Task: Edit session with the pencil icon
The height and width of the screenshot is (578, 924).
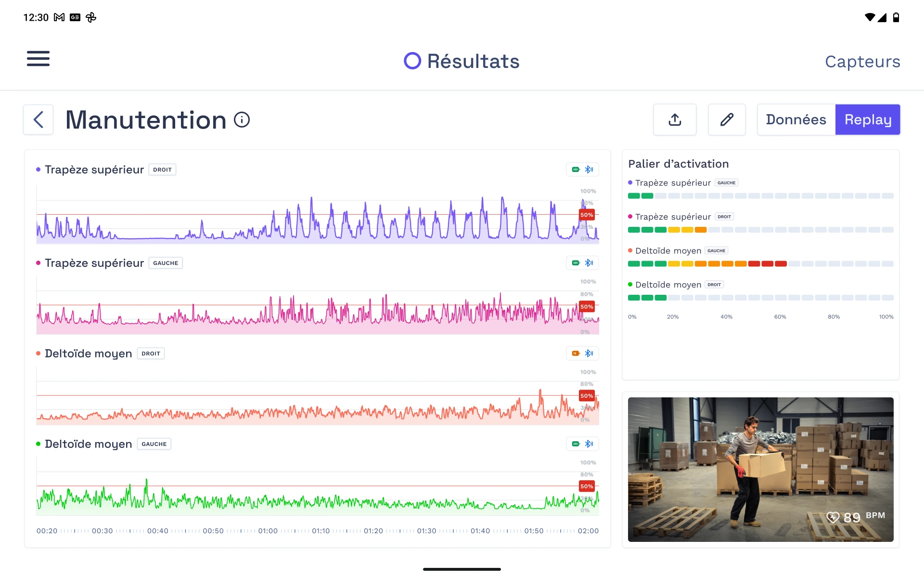Action: click(727, 119)
